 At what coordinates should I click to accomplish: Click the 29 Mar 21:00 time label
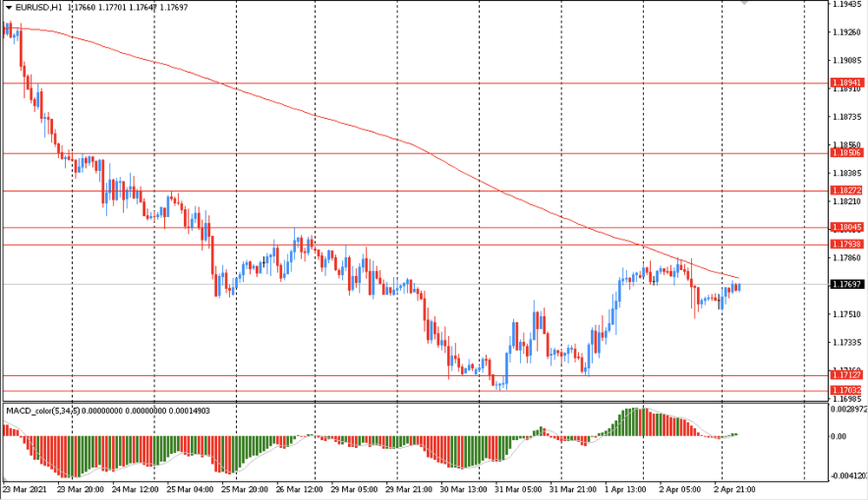(x=409, y=490)
